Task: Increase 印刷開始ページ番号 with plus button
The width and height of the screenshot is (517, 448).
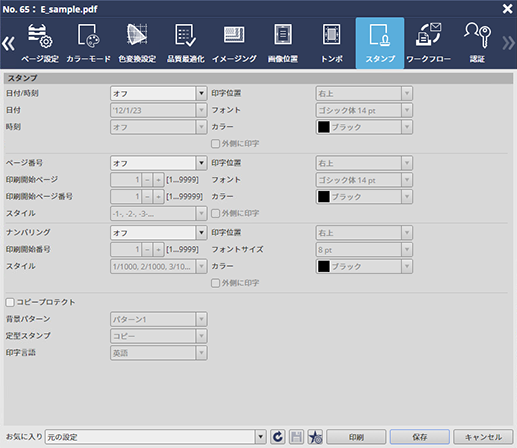Action: (158, 197)
